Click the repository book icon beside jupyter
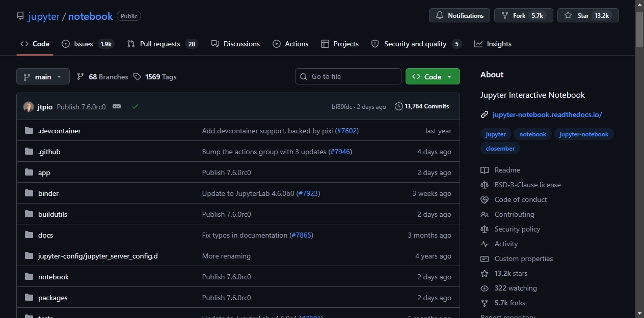 point(20,16)
